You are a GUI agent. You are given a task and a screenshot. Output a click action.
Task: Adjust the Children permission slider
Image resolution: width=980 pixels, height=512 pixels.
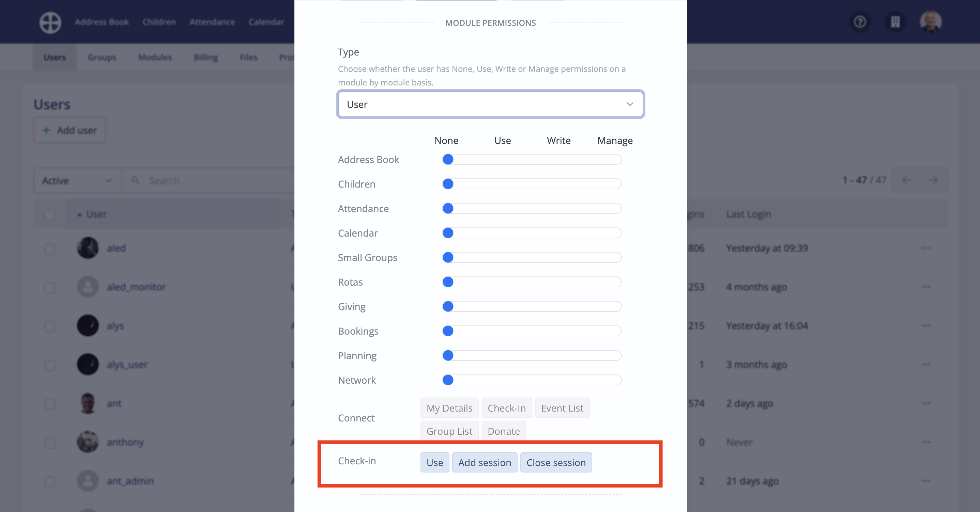[x=532, y=184]
